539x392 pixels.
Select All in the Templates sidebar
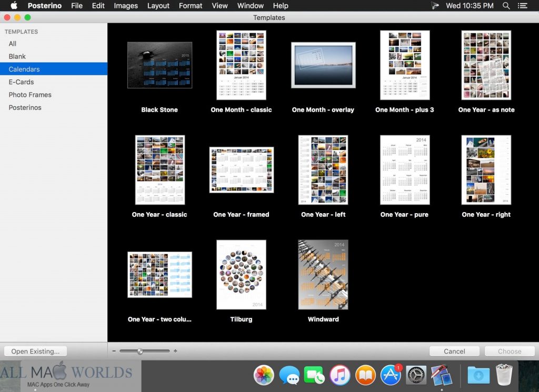coord(54,44)
